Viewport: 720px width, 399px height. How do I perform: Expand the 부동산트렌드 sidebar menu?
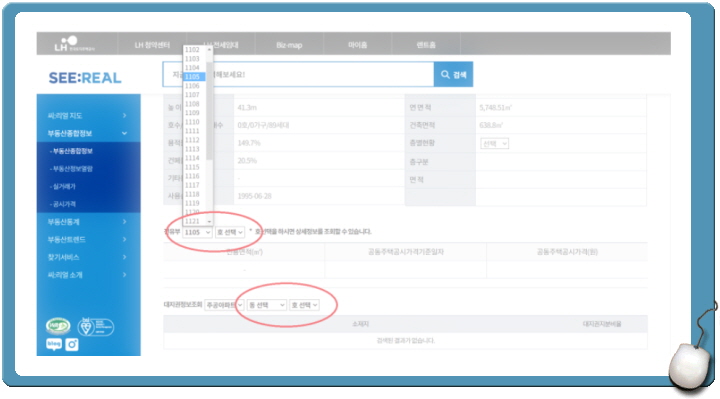(x=88, y=239)
